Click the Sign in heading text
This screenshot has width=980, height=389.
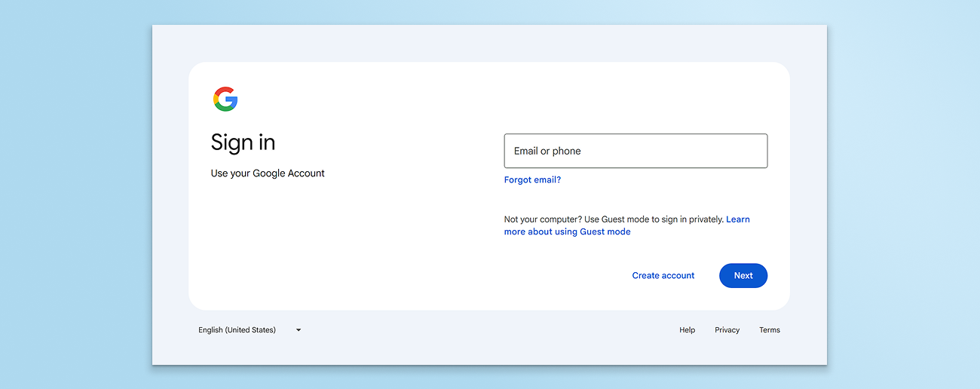tap(243, 142)
